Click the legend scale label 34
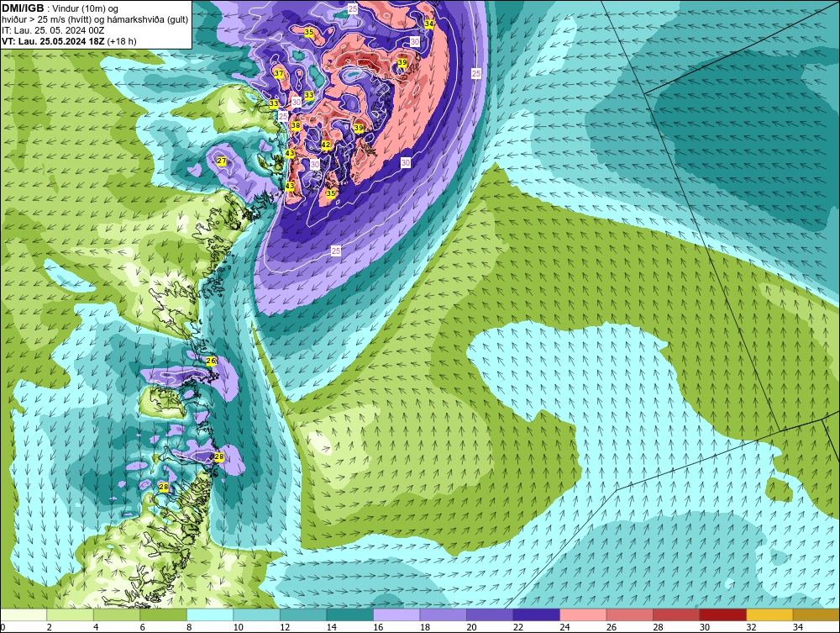This screenshot has height=633, width=840. pos(797,627)
